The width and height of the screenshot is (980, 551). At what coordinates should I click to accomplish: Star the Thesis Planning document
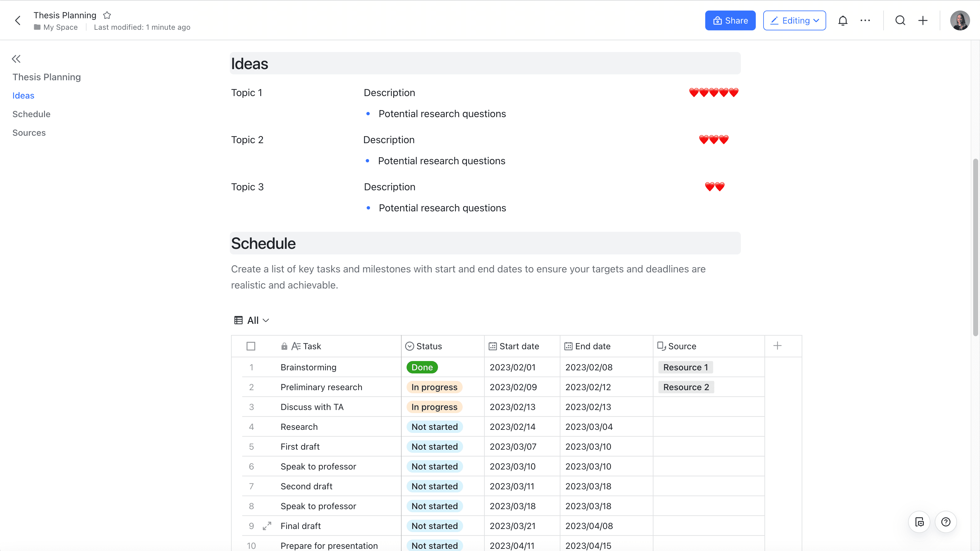(x=107, y=15)
